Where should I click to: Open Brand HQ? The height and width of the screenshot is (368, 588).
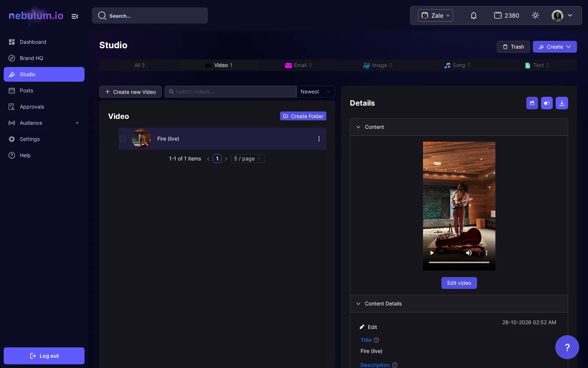pos(44,58)
